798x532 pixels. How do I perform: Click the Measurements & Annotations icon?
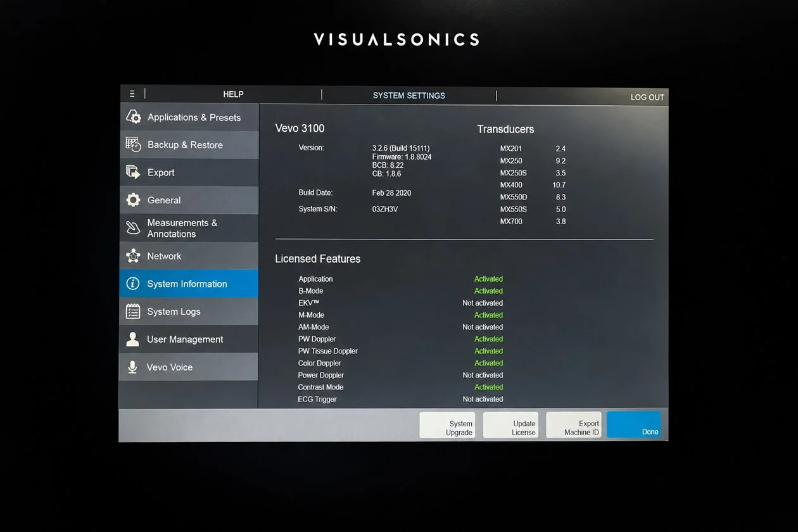click(133, 228)
